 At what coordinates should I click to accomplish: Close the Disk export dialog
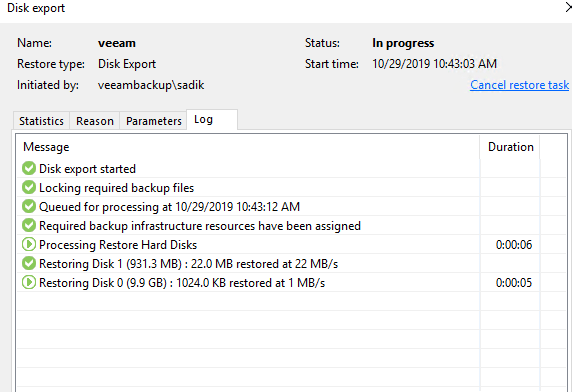[x=568, y=8]
